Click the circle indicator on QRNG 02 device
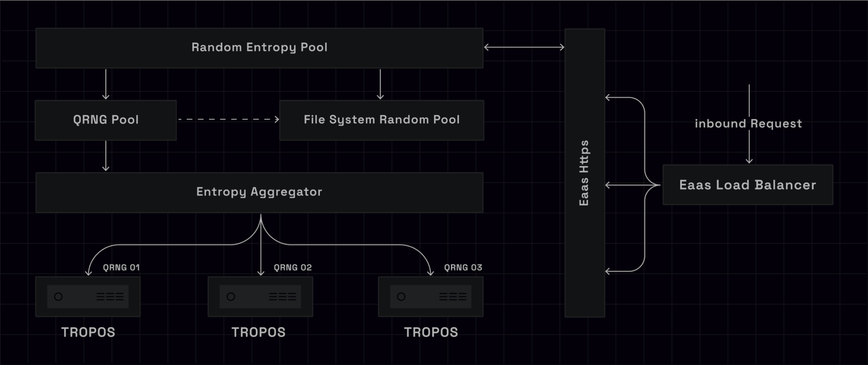The image size is (868, 365). (231, 297)
